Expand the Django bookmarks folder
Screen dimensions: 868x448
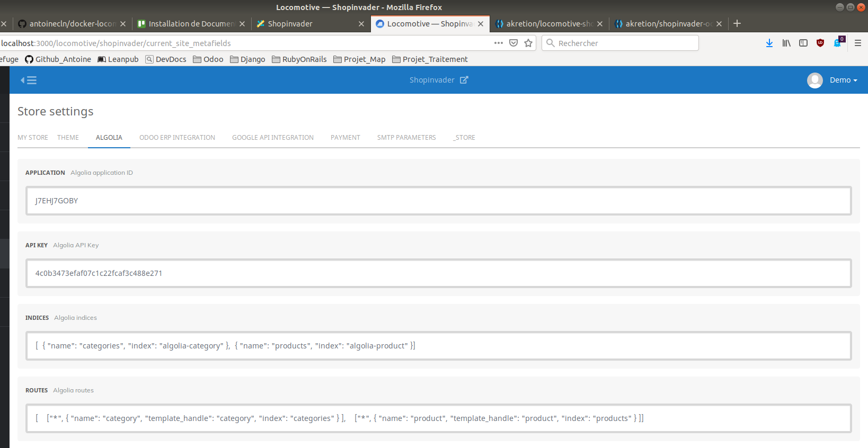247,59
